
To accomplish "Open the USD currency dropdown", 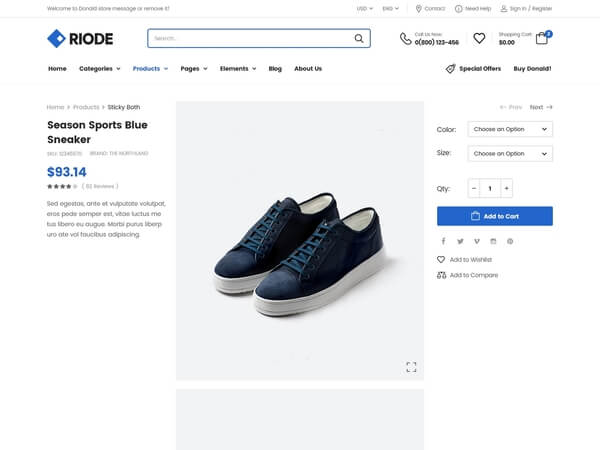I will point(364,8).
